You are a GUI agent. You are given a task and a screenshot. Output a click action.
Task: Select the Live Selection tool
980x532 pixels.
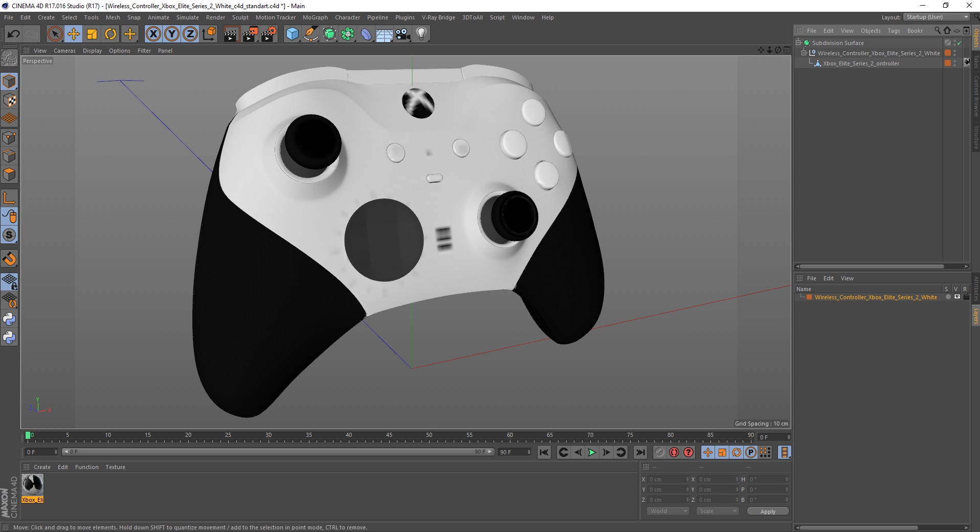coord(55,34)
